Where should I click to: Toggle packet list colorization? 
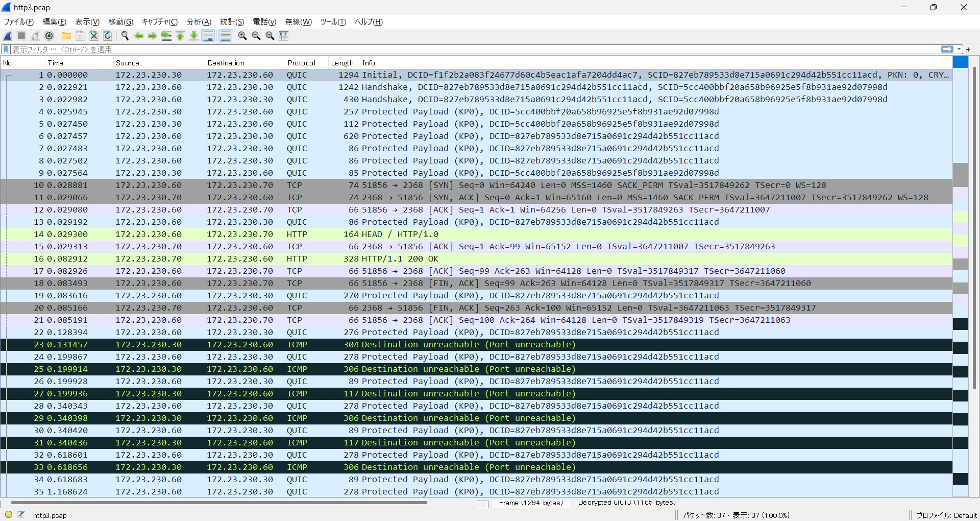(x=225, y=36)
